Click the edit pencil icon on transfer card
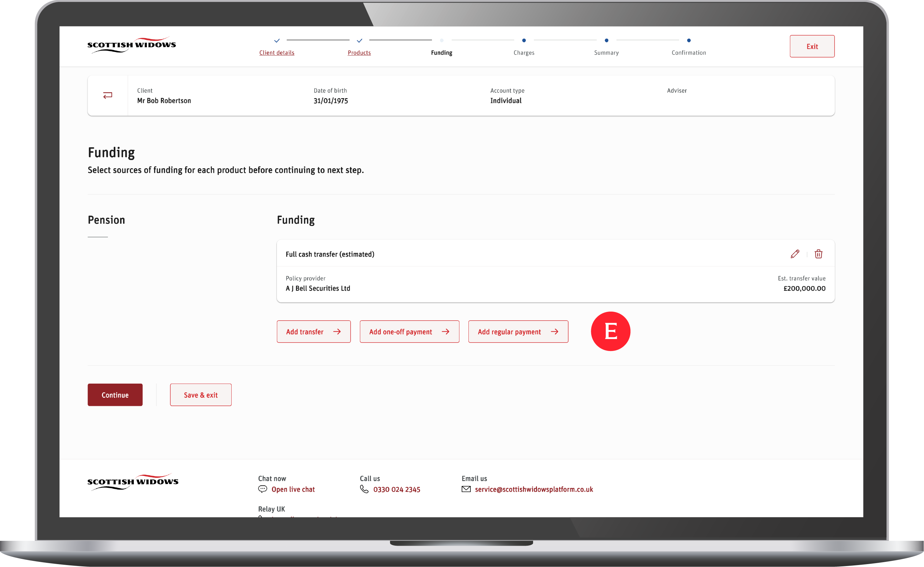This screenshot has width=924, height=567. click(x=794, y=254)
